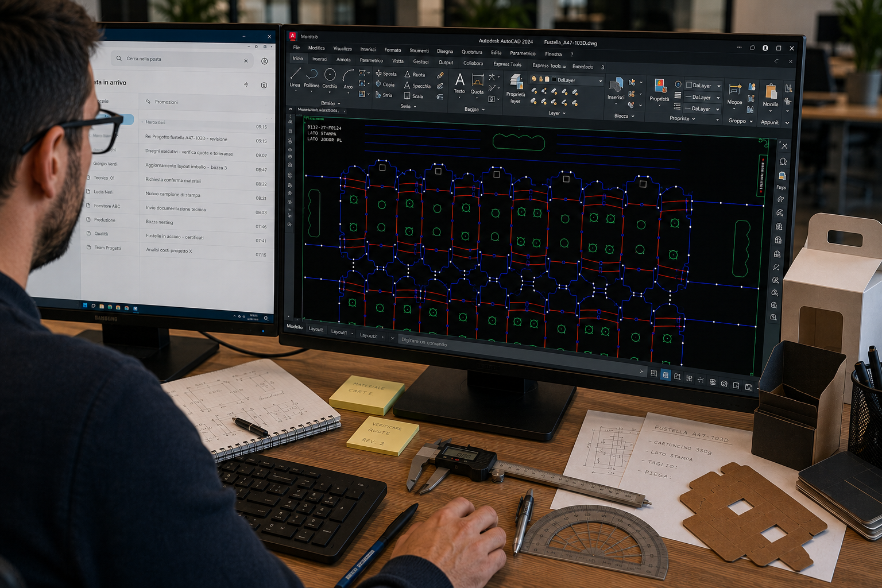Use the Stira stretch tool

[x=384, y=95]
